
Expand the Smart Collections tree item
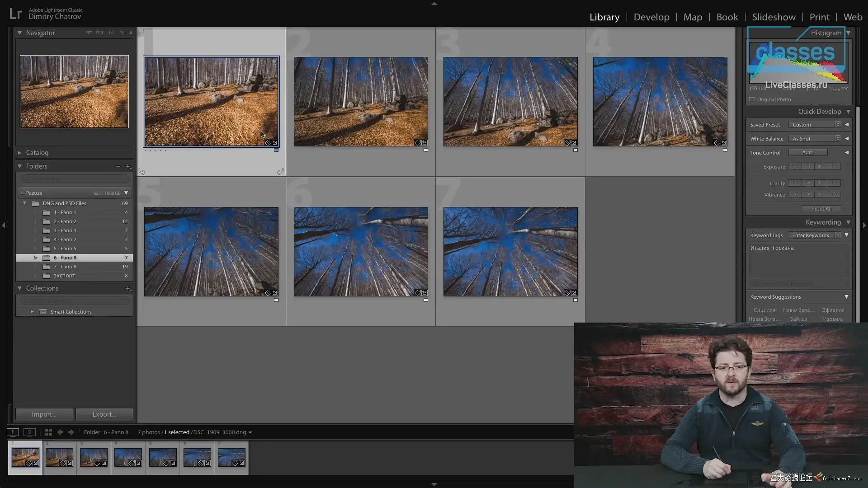32,312
